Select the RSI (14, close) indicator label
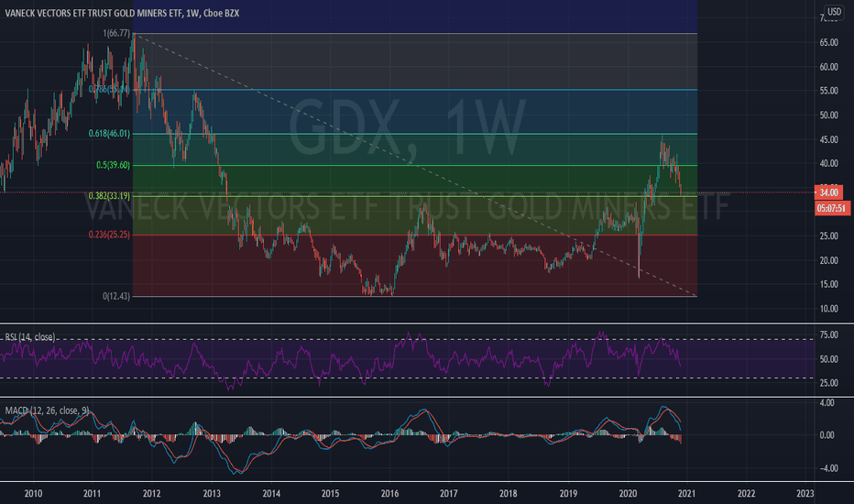854x504 pixels. (x=30, y=337)
